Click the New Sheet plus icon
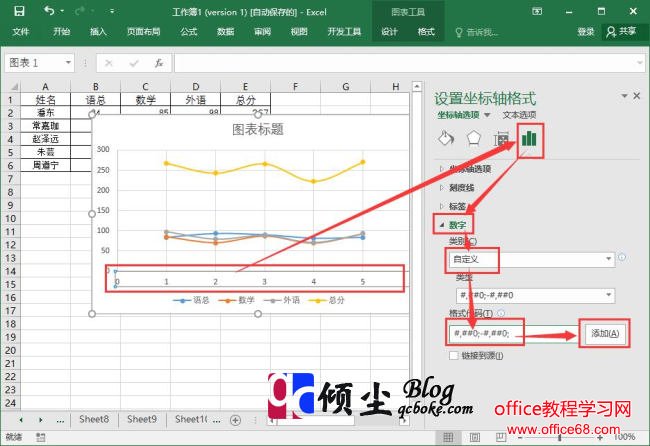Viewport: 650px width, 446px height. point(235,420)
